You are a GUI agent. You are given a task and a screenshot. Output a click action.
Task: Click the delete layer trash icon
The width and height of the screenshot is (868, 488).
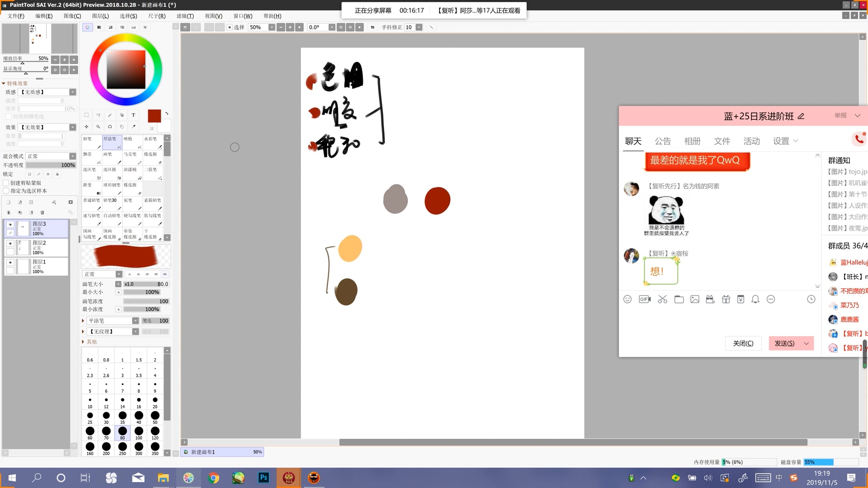[x=42, y=212]
